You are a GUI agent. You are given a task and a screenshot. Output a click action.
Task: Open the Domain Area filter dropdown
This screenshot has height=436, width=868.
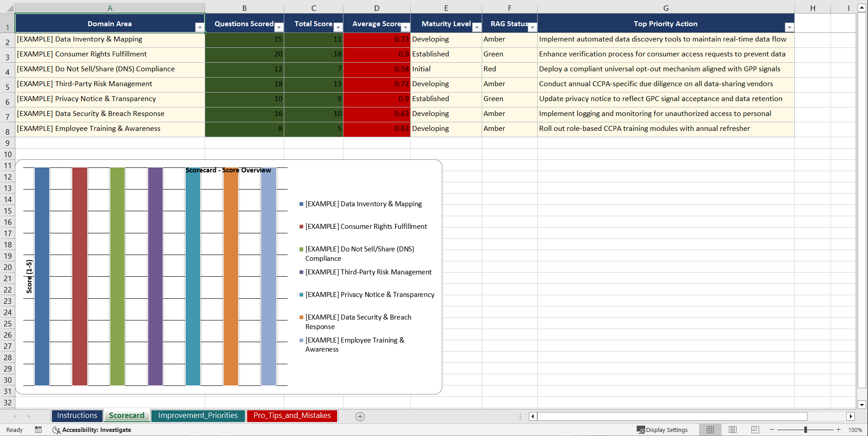(200, 28)
